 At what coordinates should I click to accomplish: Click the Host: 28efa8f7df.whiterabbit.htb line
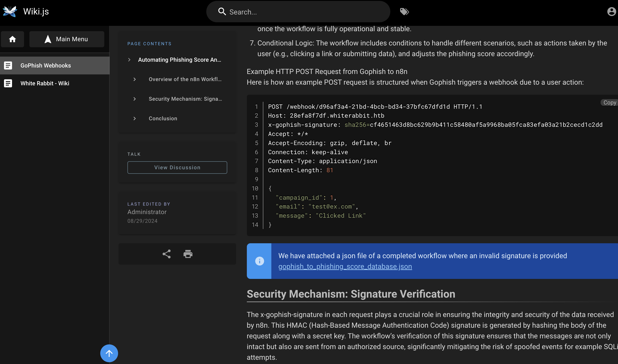326,116
